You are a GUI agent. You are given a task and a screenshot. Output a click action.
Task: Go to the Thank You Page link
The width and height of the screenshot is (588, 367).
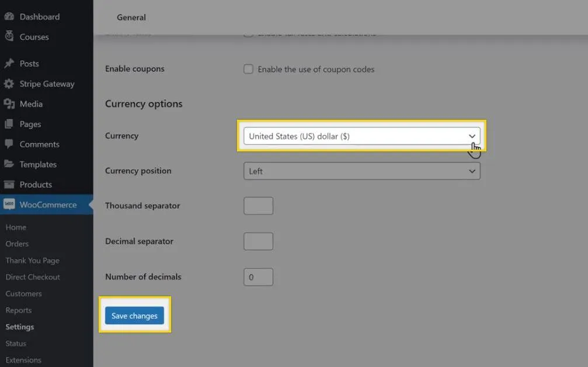coord(32,261)
